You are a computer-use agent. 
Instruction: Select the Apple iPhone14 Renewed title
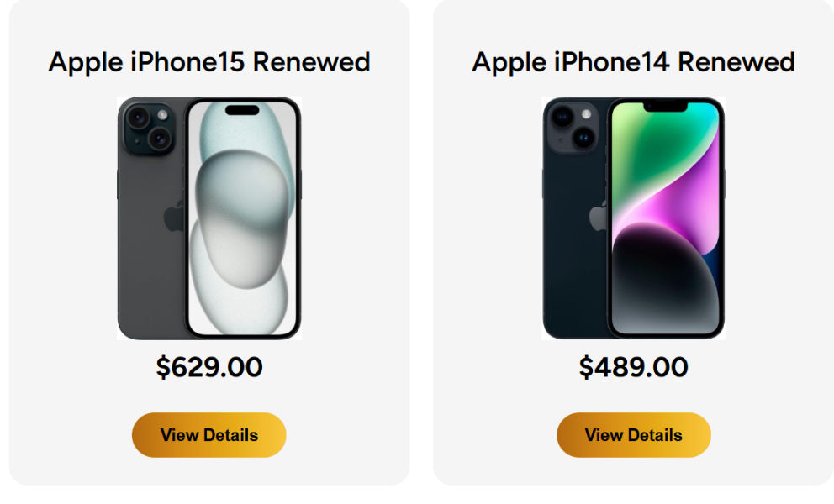633,61
